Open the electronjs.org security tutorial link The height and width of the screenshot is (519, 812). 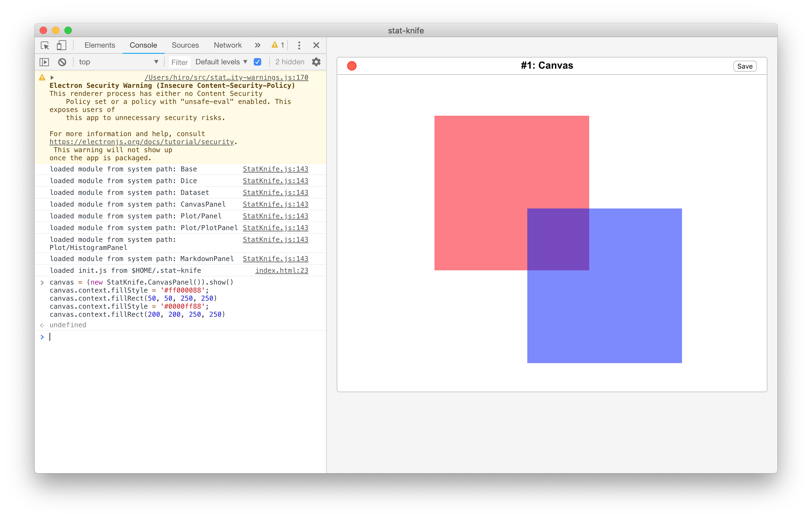pyautogui.click(x=142, y=142)
